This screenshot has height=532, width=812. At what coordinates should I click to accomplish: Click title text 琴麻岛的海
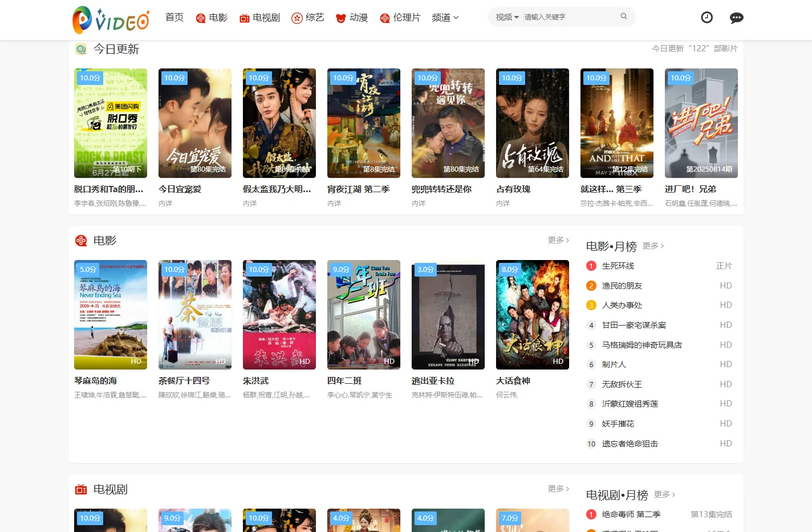tap(96, 380)
